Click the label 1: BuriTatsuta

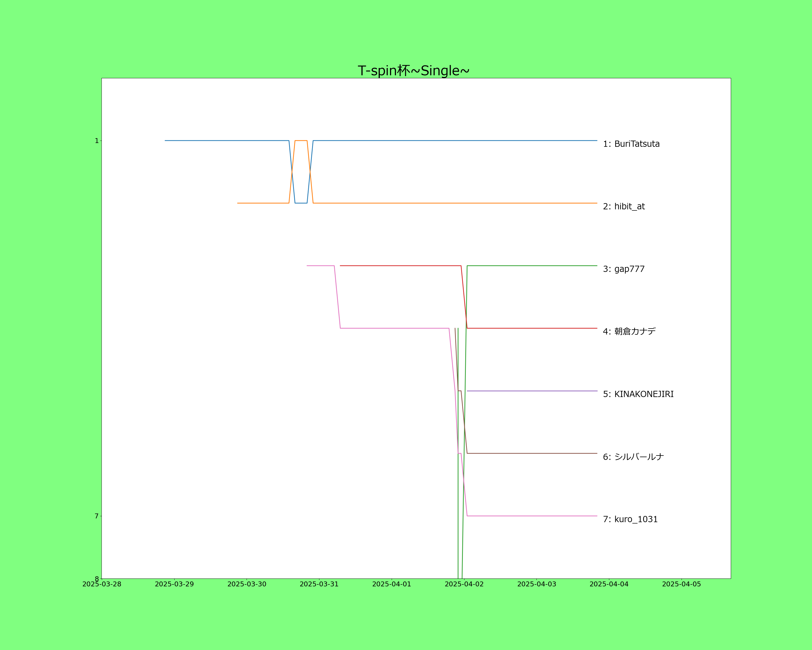click(631, 144)
